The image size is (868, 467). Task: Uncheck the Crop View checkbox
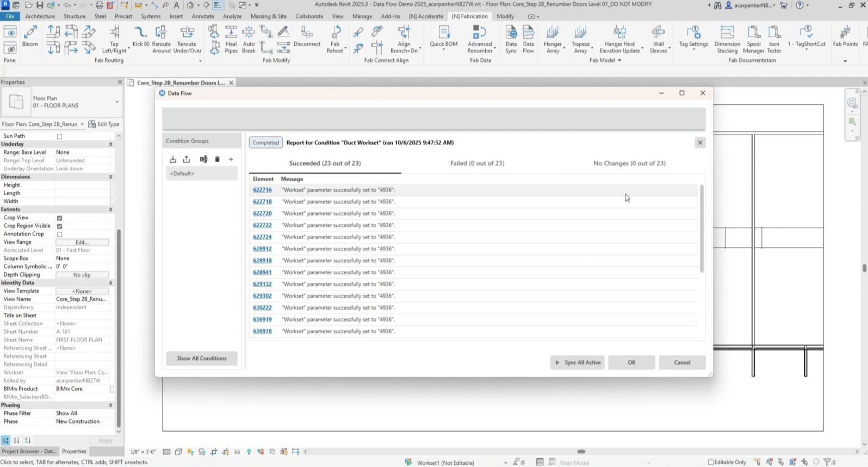[59, 218]
